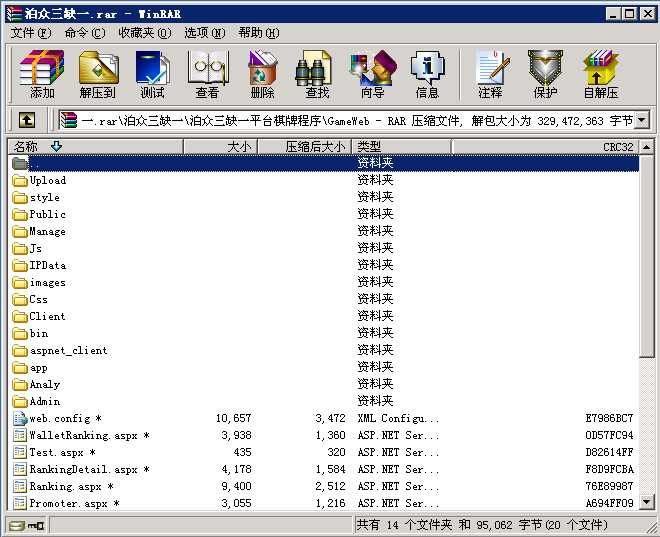Click the window resize grip corner
Image resolution: width=660 pixels, height=537 pixels.
(652, 527)
